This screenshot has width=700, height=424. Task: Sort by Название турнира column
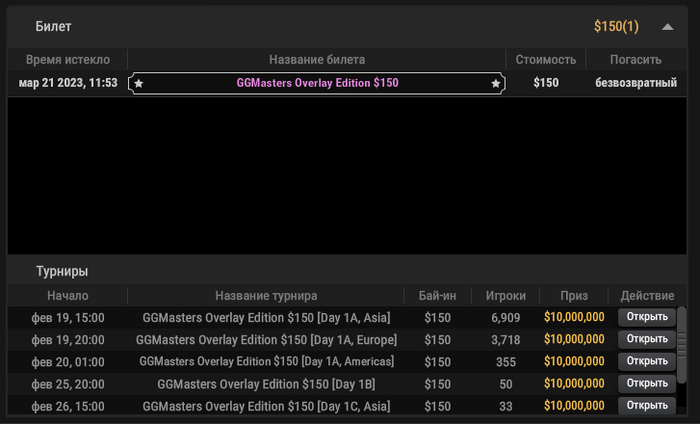[x=266, y=295]
